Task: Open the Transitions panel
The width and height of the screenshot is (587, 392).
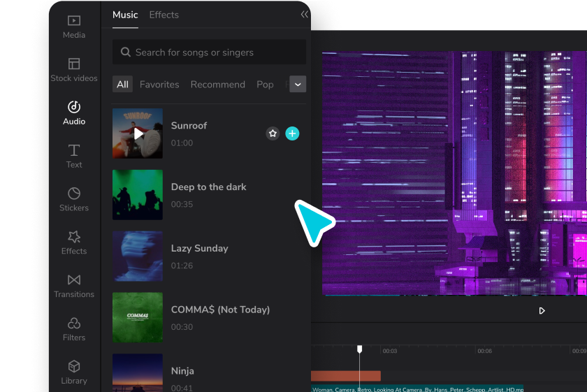Action: point(74,286)
